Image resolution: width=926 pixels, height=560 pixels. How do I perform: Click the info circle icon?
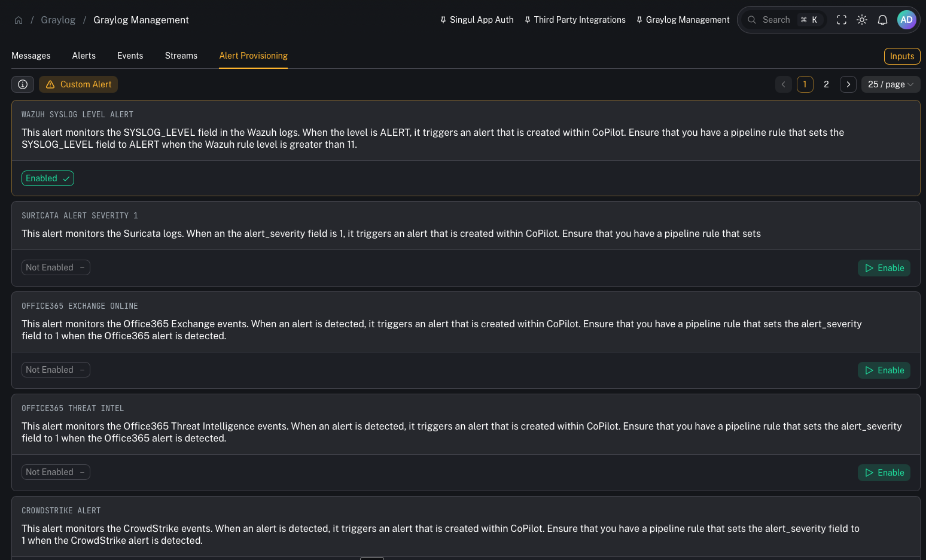point(23,84)
